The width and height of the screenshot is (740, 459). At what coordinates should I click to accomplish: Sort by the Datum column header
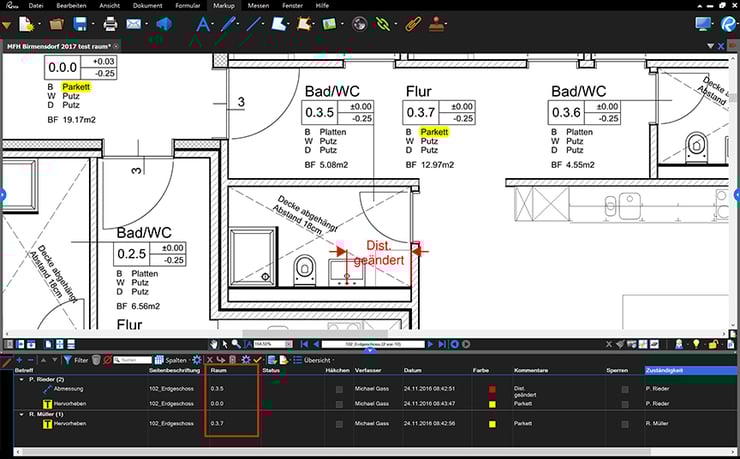coord(412,370)
